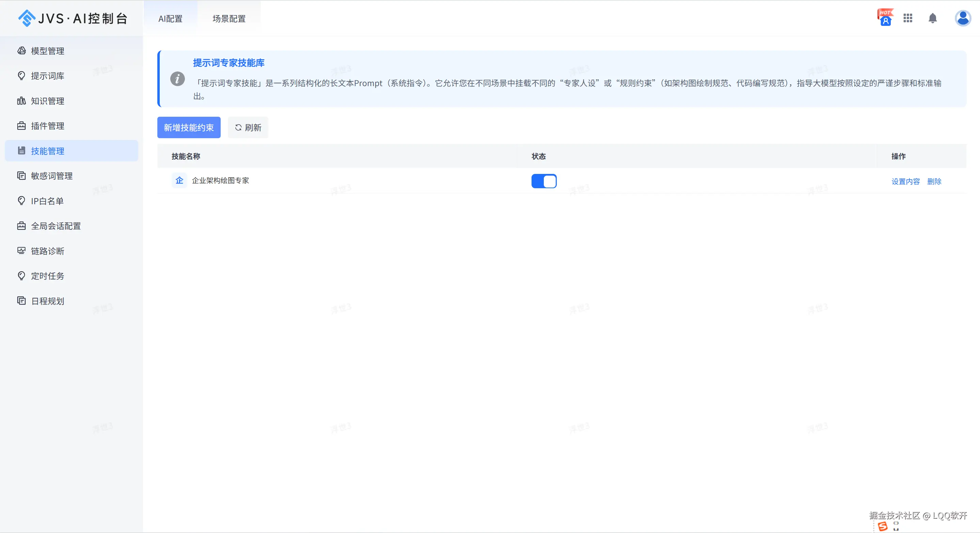Click the 模型管理 sidebar icon
The height and width of the screenshot is (533, 980).
(22, 51)
